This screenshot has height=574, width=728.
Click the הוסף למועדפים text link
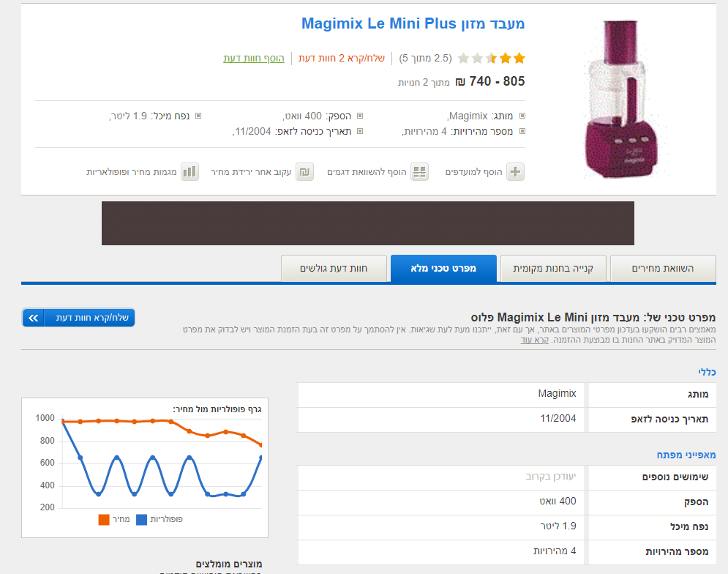473,172
